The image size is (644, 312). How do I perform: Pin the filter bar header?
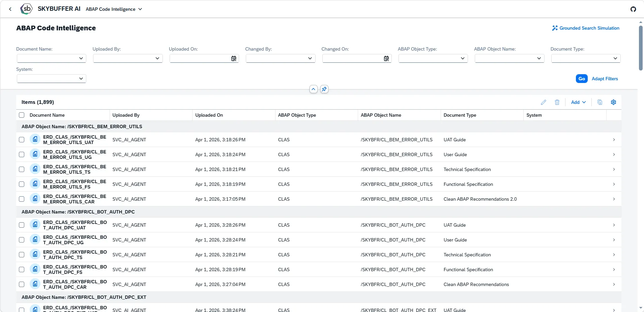point(324,89)
